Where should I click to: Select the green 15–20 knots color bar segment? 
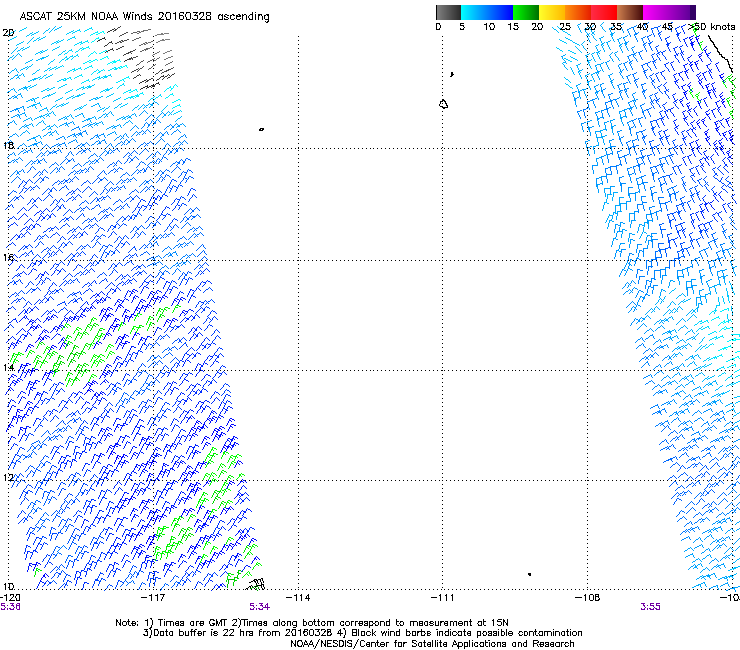point(526,12)
